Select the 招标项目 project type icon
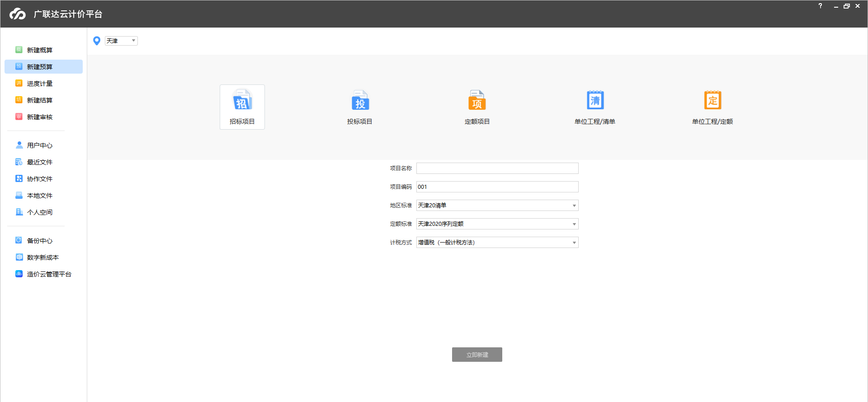 [242, 100]
